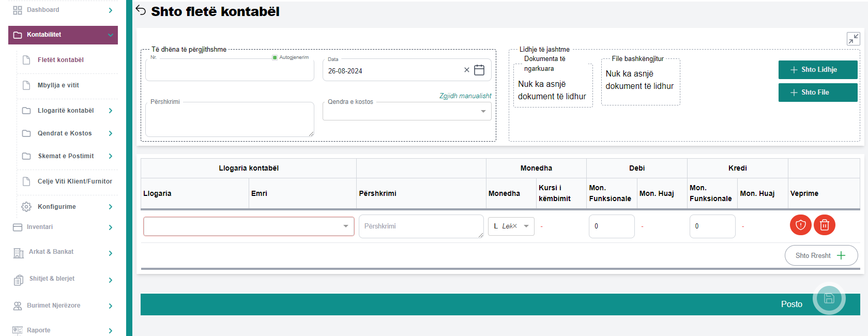Click the Shto File button
Screen dimensions: 868x336
[817, 93]
